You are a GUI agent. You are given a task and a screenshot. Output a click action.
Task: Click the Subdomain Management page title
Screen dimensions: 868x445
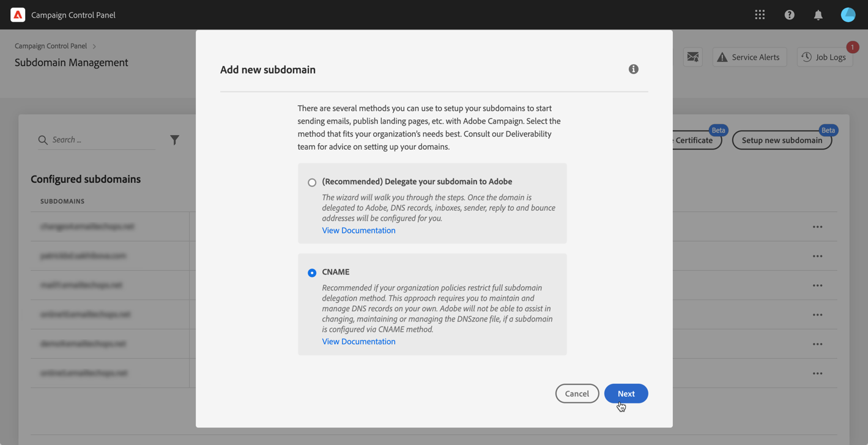(72, 62)
